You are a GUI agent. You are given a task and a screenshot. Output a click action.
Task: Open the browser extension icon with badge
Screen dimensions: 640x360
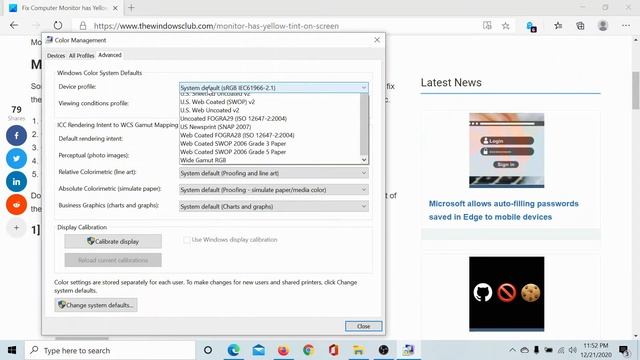click(531, 27)
